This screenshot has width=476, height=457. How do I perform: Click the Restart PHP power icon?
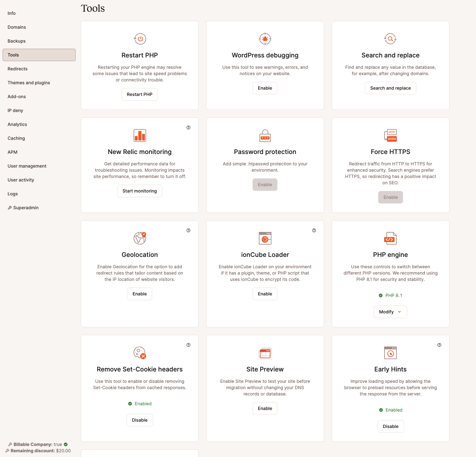(x=140, y=39)
